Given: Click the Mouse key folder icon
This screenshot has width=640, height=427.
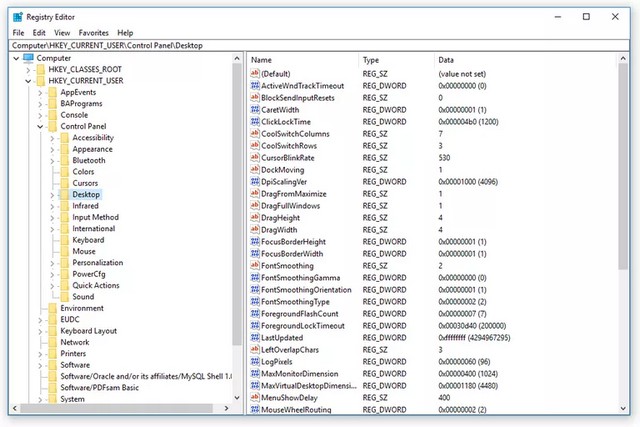Looking at the screenshot, I should click(x=64, y=251).
